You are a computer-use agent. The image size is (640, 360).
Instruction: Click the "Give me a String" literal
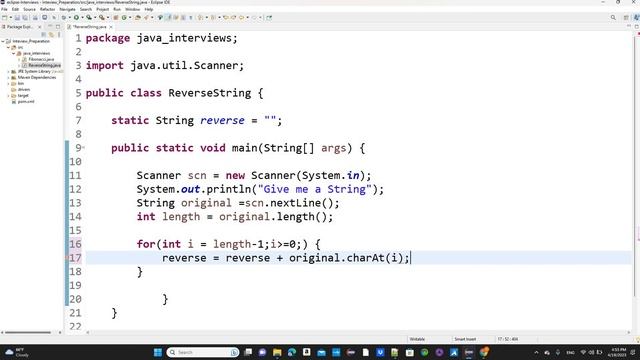pos(314,189)
